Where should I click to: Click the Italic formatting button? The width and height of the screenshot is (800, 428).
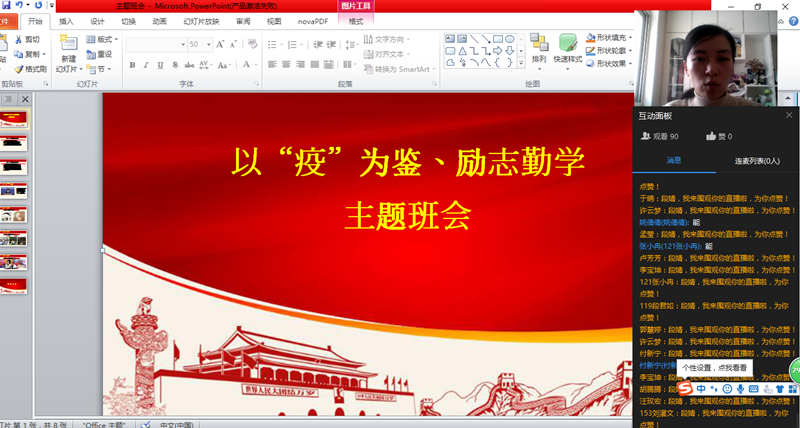click(x=144, y=63)
